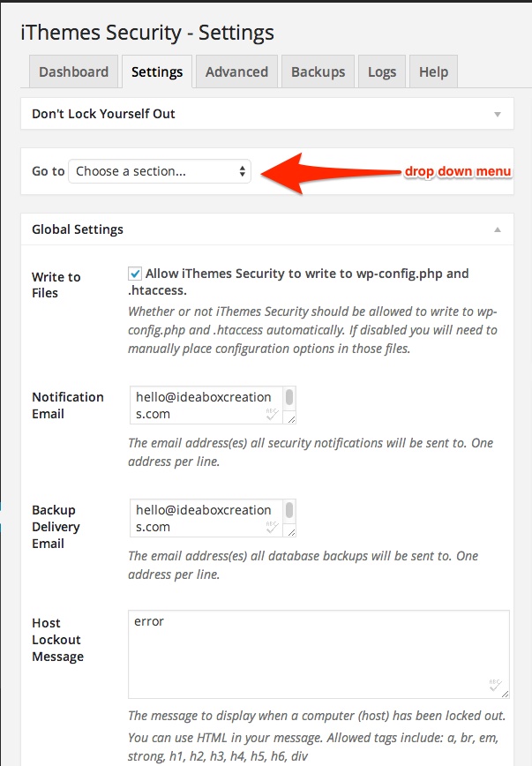Click the Backup Delivery Email field scrollbar
532x766 pixels.
click(x=289, y=510)
